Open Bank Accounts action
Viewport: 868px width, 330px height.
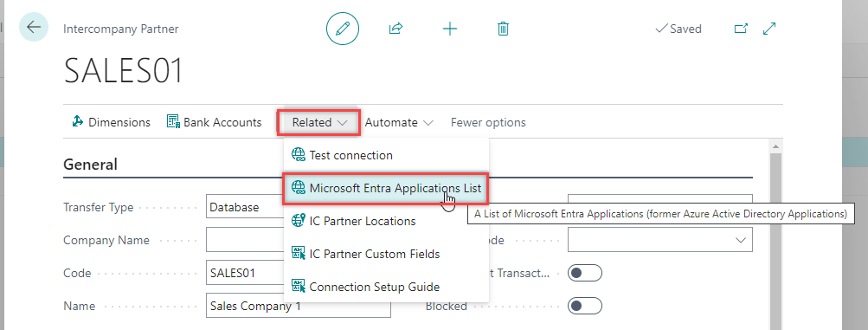click(x=215, y=122)
